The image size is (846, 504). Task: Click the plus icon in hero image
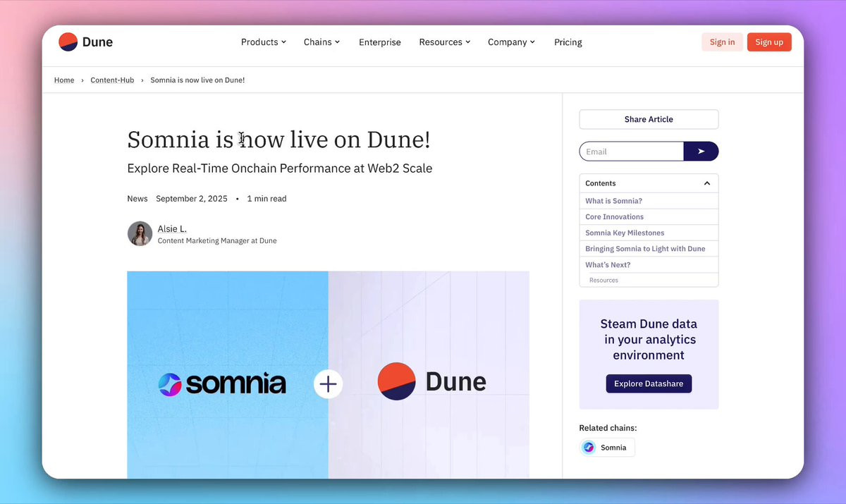click(x=328, y=384)
